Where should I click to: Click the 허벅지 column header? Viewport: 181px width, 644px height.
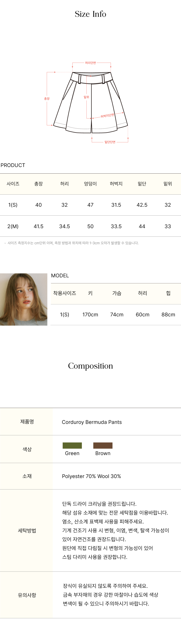[116, 184]
